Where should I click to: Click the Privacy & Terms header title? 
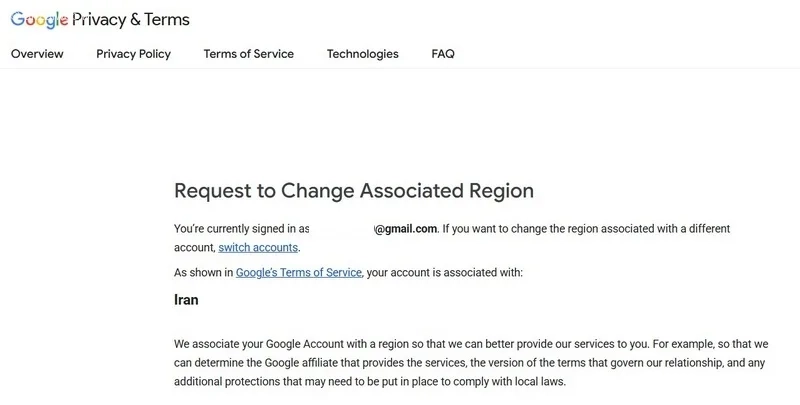pos(131,19)
